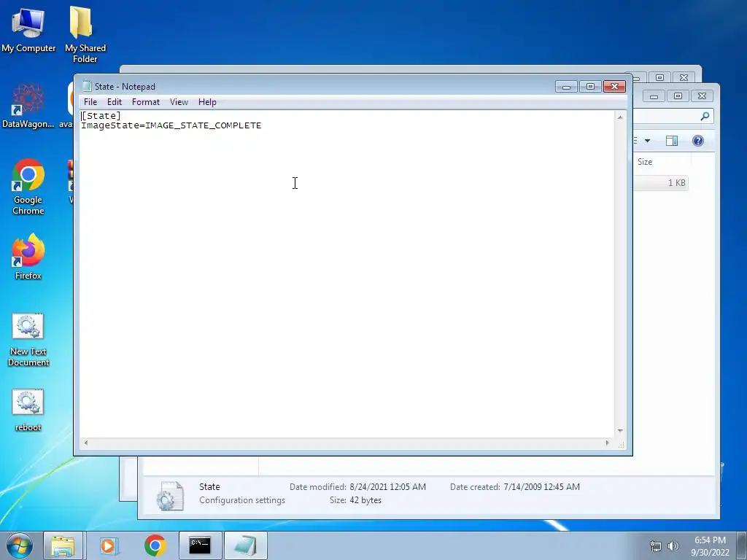Click the ImageState=IMAGE_STATE_COMPLETE line
Viewport: 747px width, 560px height.
(171, 125)
